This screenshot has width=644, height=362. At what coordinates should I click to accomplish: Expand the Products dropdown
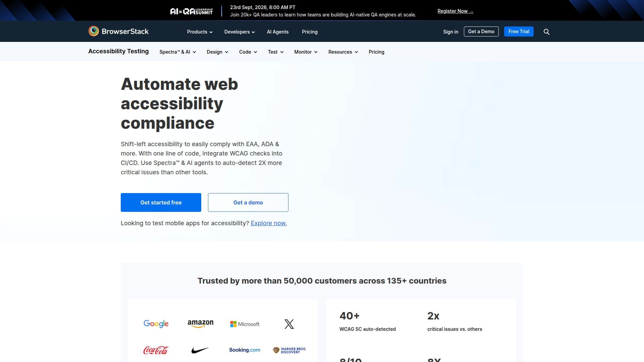coord(200,32)
